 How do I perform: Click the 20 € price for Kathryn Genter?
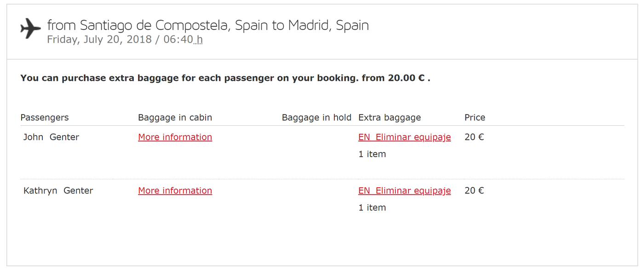pyautogui.click(x=474, y=190)
